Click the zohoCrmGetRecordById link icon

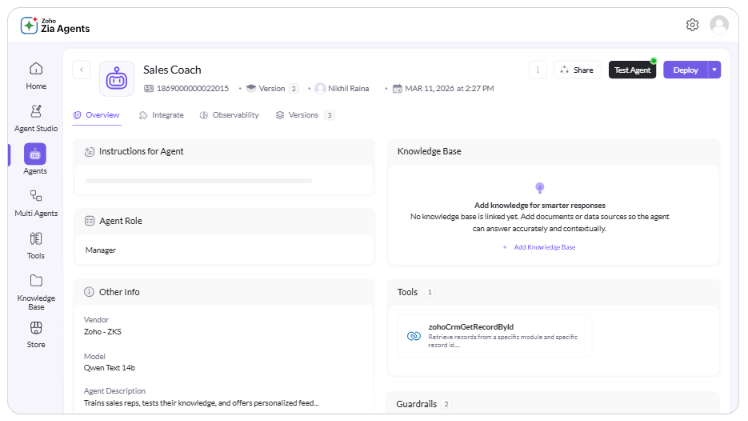tap(414, 336)
